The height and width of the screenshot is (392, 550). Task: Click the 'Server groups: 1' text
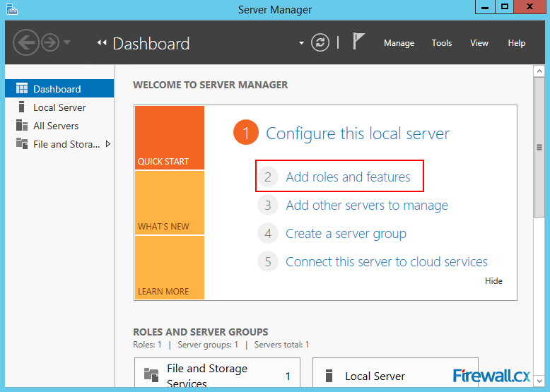[x=208, y=345]
